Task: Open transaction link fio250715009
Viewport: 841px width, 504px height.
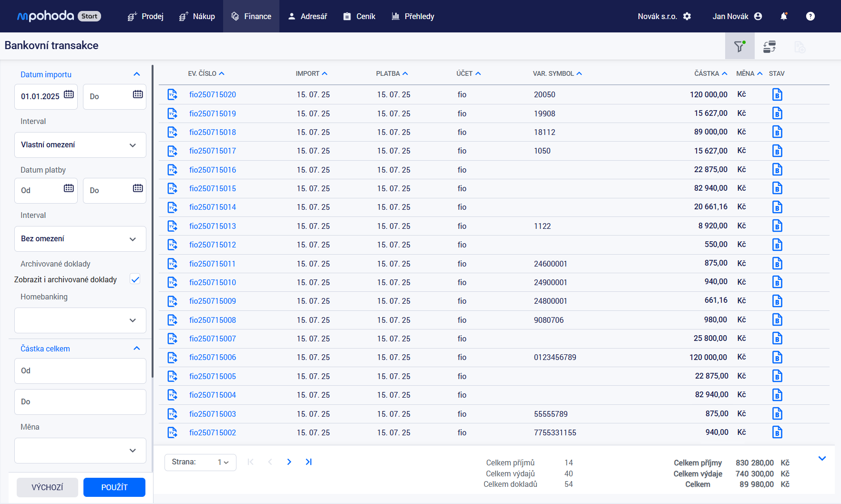Action: click(213, 301)
